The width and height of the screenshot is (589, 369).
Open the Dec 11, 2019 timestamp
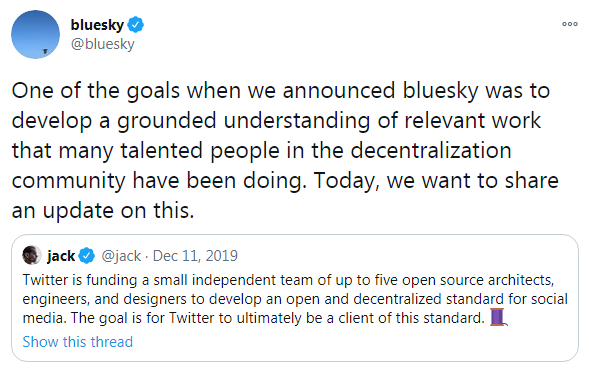point(195,256)
